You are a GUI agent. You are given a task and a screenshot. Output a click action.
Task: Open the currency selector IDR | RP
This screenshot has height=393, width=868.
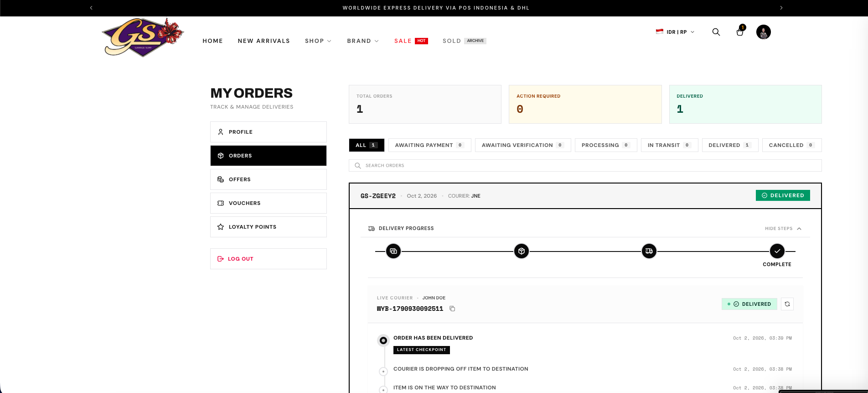675,32
